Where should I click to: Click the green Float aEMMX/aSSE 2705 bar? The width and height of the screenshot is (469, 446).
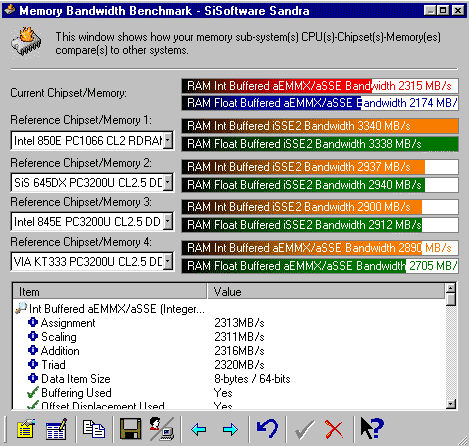[x=320, y=266]
